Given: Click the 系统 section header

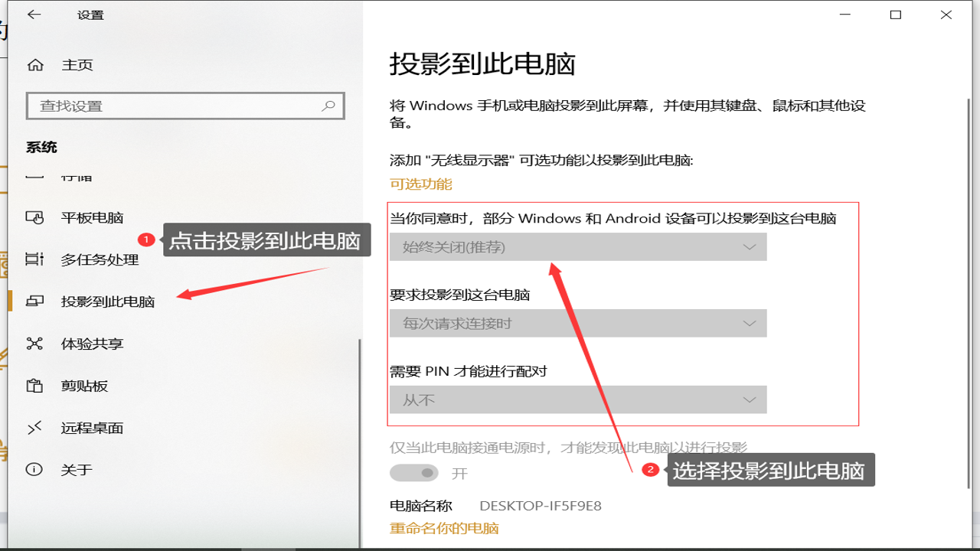Looking at the screenshot, I should (41, 147).
